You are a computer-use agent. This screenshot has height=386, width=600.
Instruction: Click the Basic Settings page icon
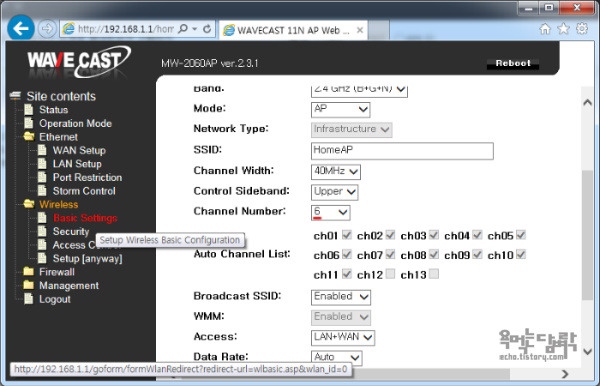42,218
